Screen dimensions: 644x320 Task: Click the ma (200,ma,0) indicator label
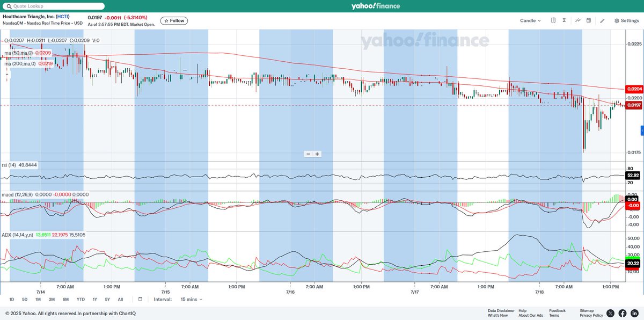20,64
